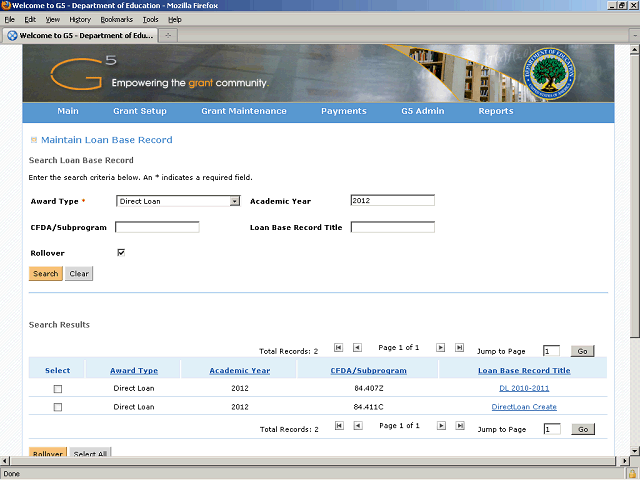Go to first page in top pagination
This screenshot has height=480, width=640.
click(x=338, y=347)
